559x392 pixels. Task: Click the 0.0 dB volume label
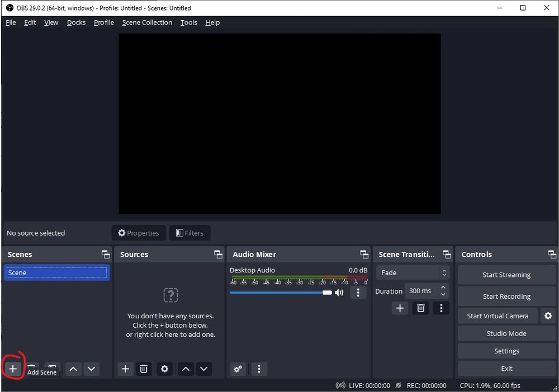point(358,270)
